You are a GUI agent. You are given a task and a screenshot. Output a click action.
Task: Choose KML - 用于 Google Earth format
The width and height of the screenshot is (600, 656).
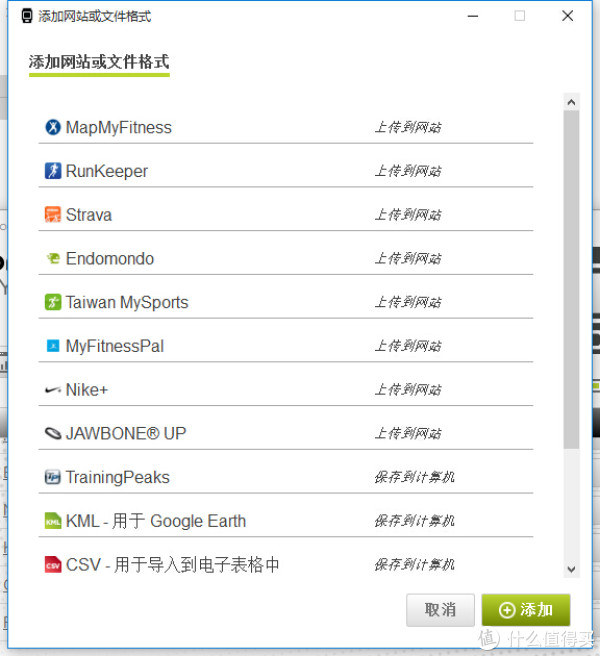tap(286, 521)
